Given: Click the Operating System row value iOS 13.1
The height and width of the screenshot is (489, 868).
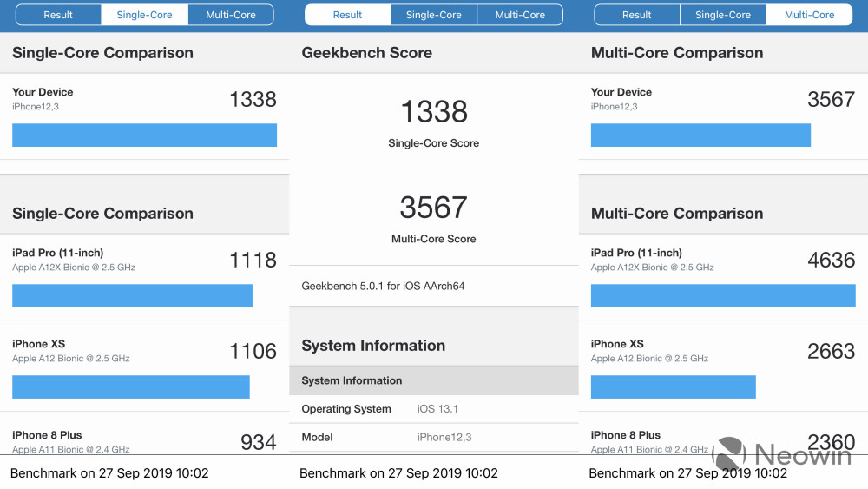Looking at the screenshot, I should coord(437,409).
